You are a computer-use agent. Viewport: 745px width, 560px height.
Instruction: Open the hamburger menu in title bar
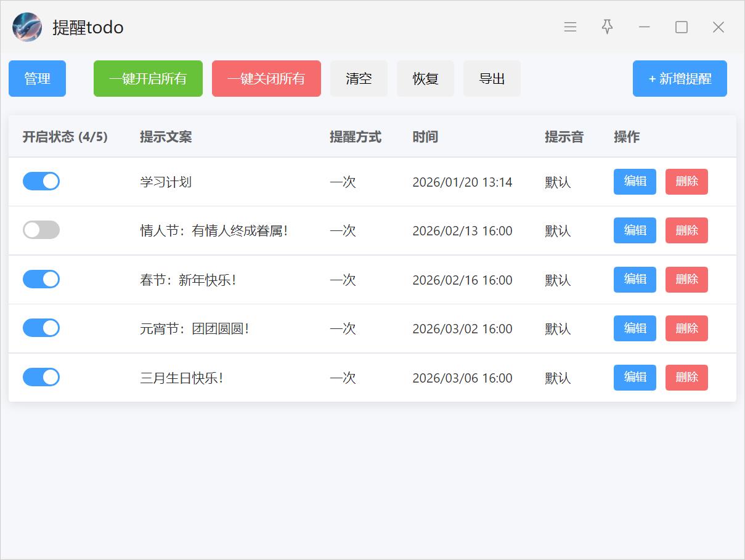(x=570, y=27)
